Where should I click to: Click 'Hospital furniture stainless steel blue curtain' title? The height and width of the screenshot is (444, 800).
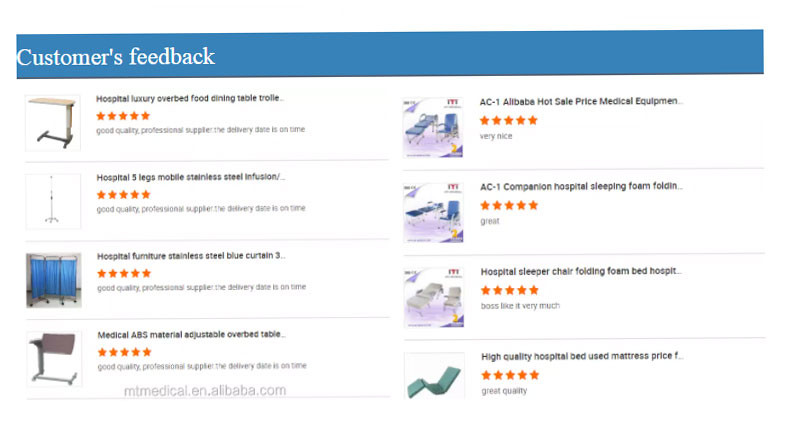coord(191,256)
